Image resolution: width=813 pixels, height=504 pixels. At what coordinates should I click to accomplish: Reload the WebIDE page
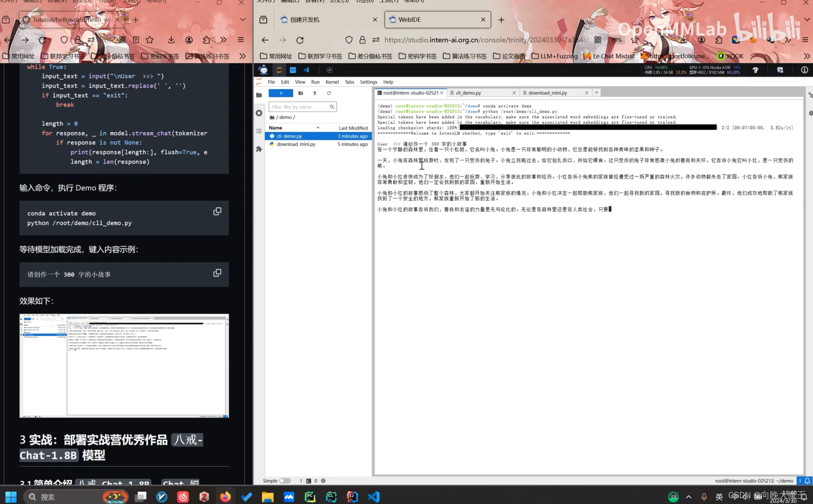tap(300, 40)
